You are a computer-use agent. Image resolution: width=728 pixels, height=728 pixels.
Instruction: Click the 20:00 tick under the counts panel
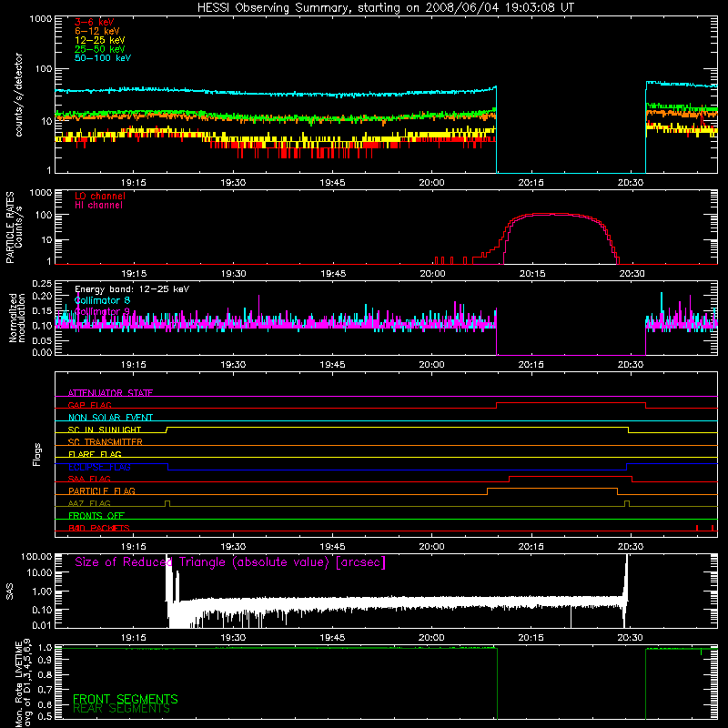tap(431, 183)
